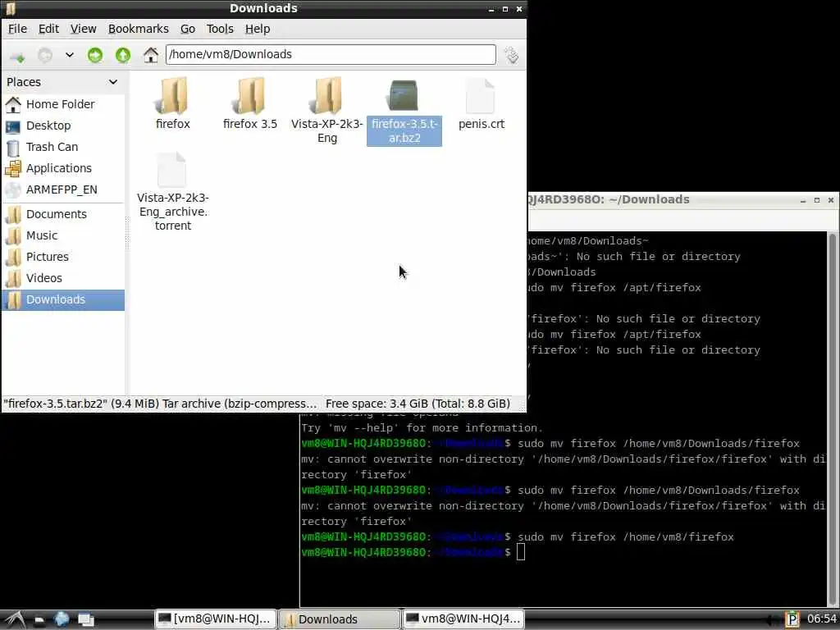
Task: Click the terminal window scrollbar
Action: pyautogui.click(x=833, y=418)
